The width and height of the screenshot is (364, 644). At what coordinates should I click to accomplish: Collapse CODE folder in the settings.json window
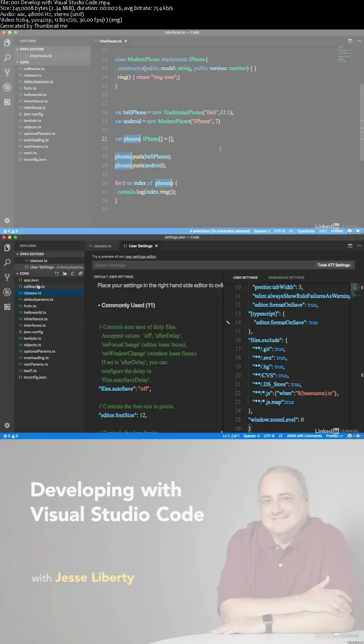coord(24,273)
